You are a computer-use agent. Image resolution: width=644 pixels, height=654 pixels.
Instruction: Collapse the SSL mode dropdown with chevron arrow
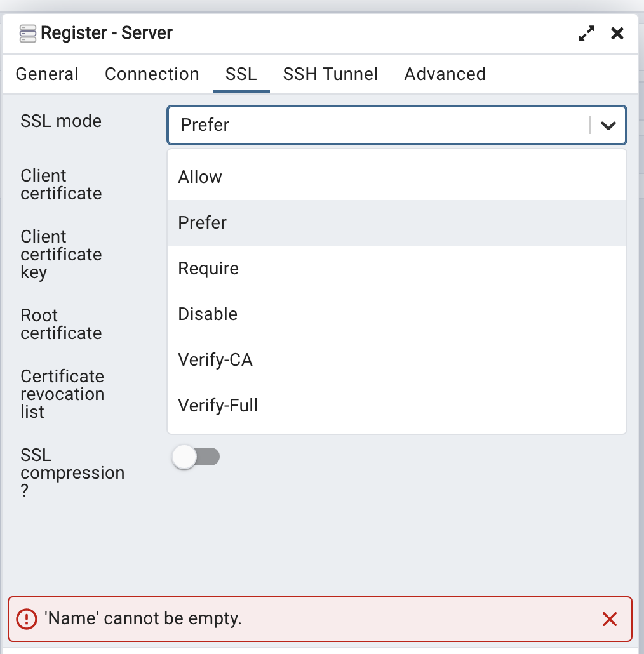point(608,125)
